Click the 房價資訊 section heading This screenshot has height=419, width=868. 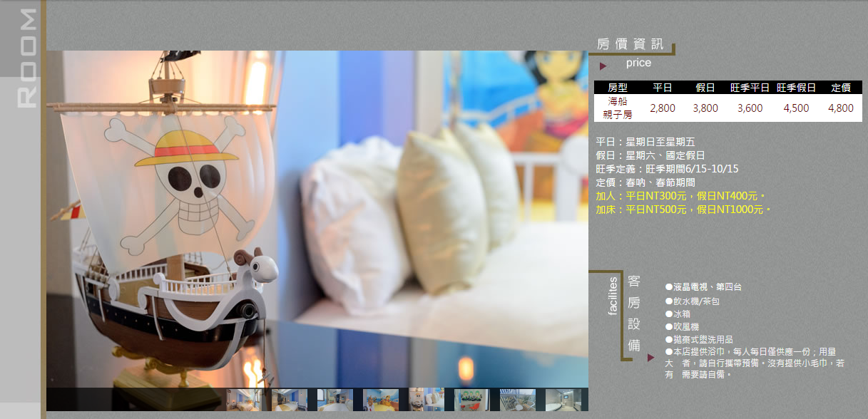pos(630,44)
